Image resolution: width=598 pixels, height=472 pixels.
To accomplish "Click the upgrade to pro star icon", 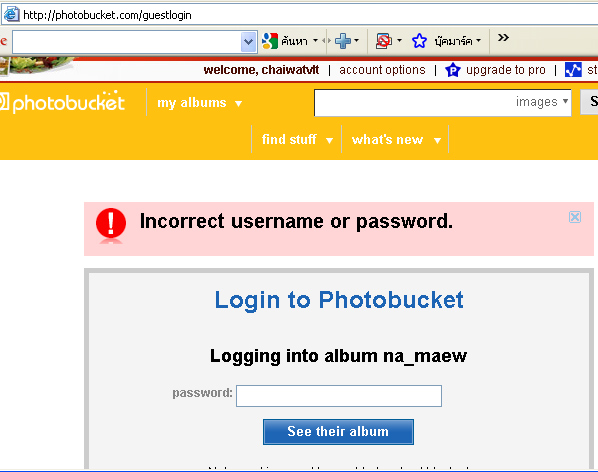I will point(453,70).
